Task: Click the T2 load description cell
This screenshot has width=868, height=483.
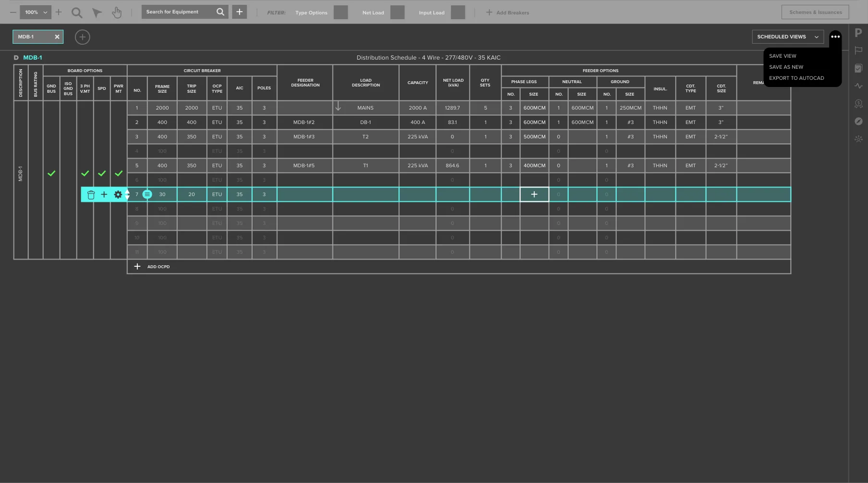Action: tap(366, 137)
